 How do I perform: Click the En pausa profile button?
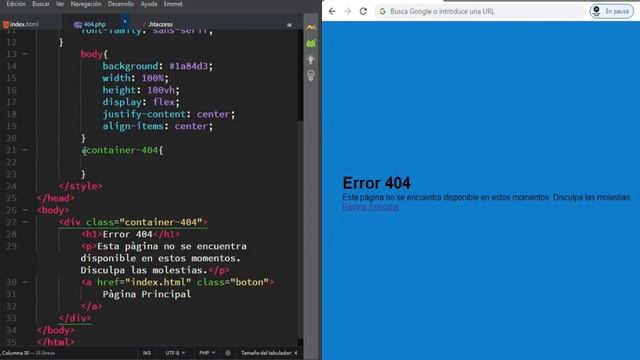tap(611, 11)
